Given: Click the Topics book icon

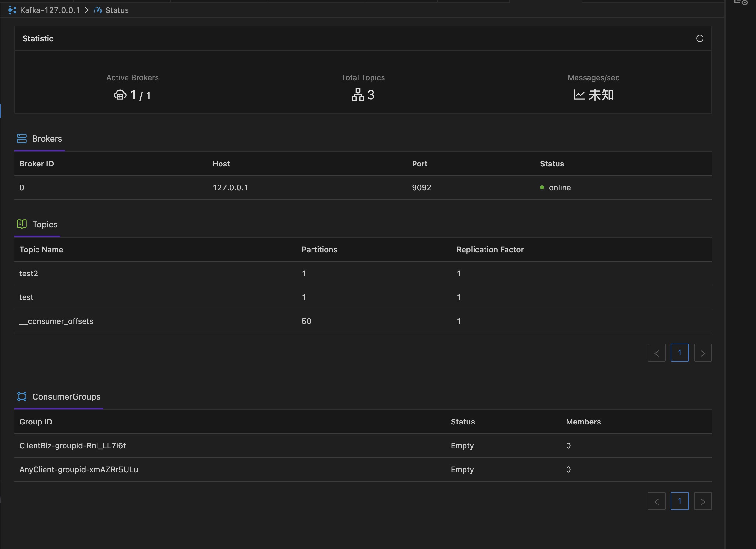Looking at the screenshot, I should coord(22,224).
